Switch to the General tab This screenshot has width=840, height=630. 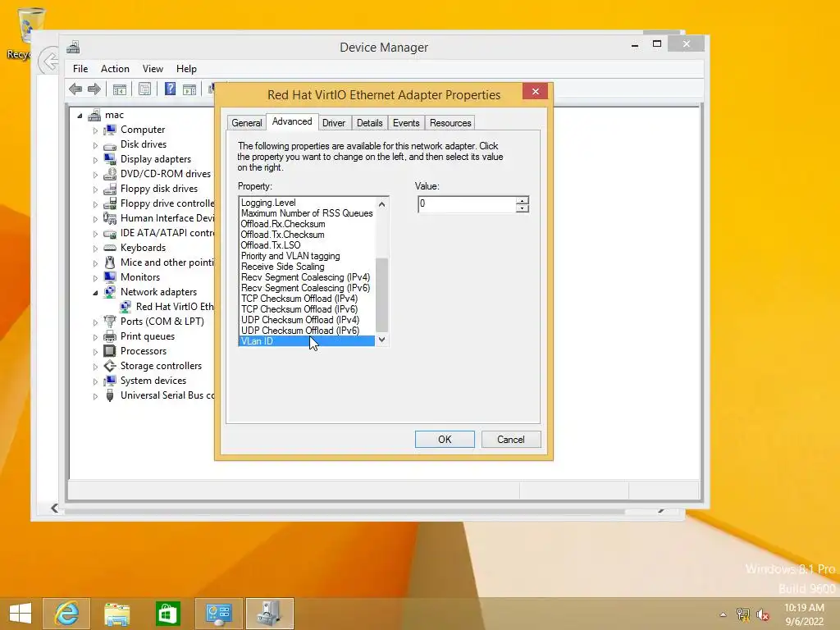[x=246, y=123]
